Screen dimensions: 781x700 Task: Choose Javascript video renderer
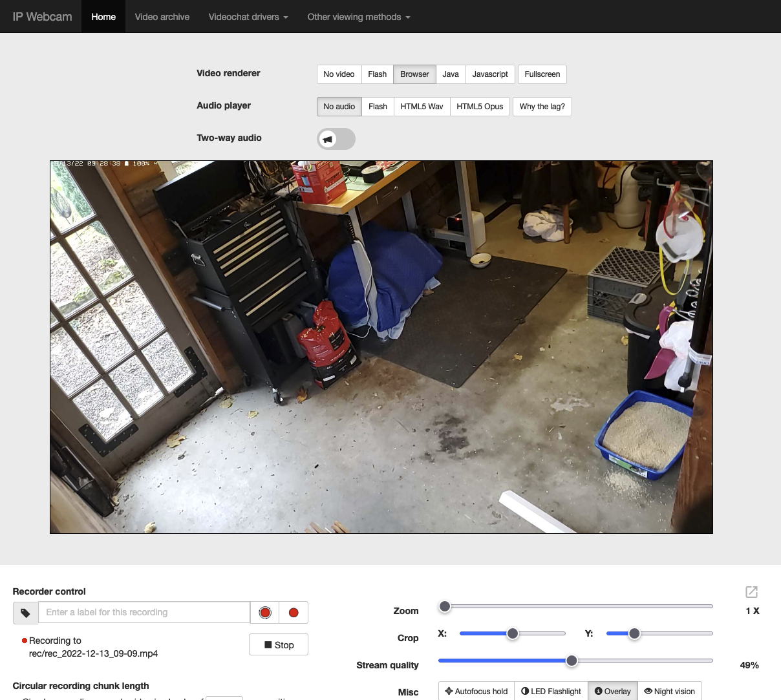[x=490, y=74]
